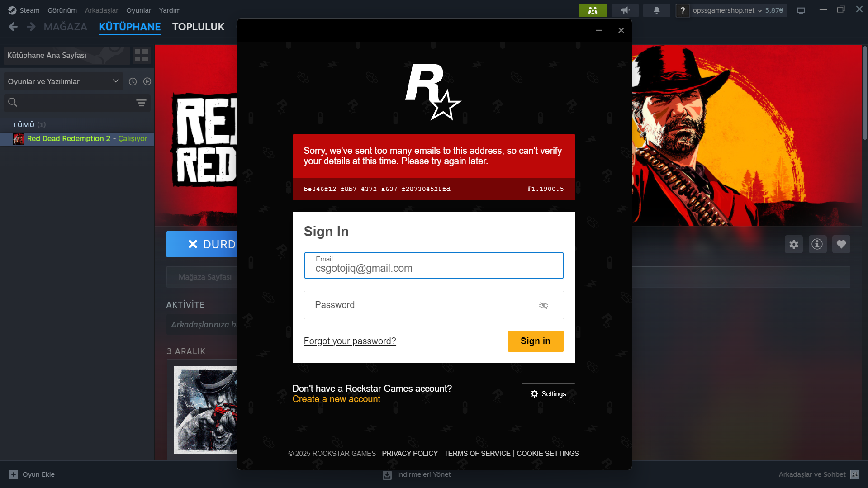Open the Görünüm menu
The height and width of the screenshot is (488, 868).
coord(62,10)
